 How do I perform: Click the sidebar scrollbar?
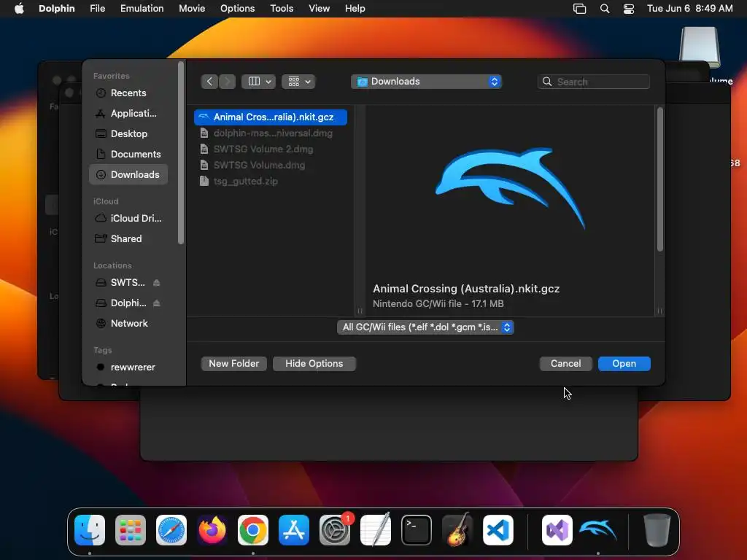click(x=181, y=152)
